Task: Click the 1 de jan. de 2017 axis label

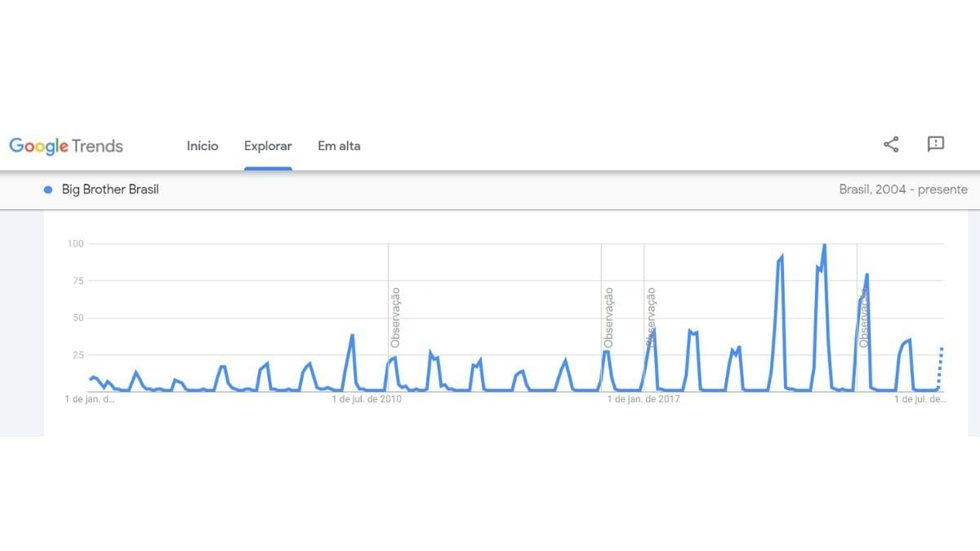Action: (644, 399)
